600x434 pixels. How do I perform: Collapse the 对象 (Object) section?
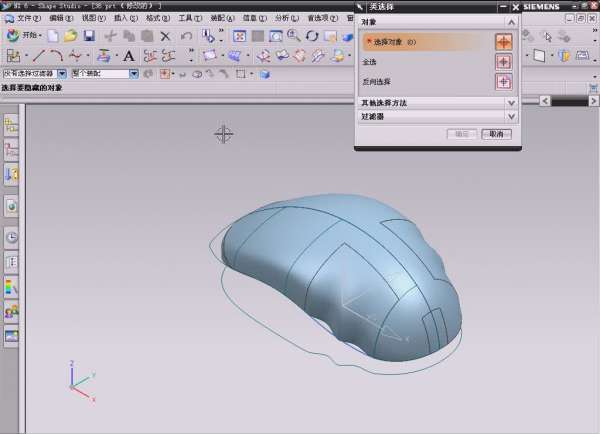pyautogui.click(x=512, y=21)
